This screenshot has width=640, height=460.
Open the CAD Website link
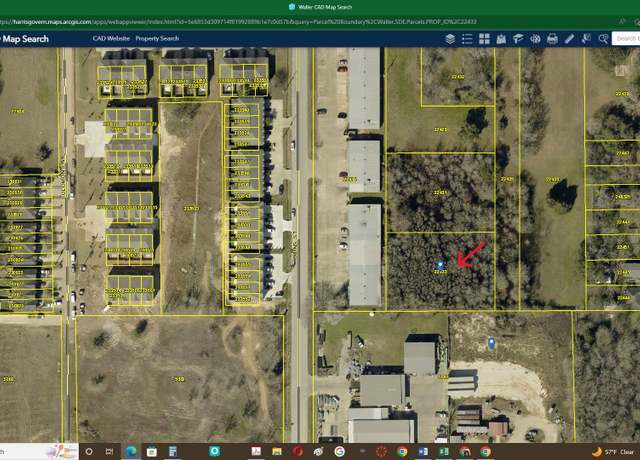tap(111, 38)
